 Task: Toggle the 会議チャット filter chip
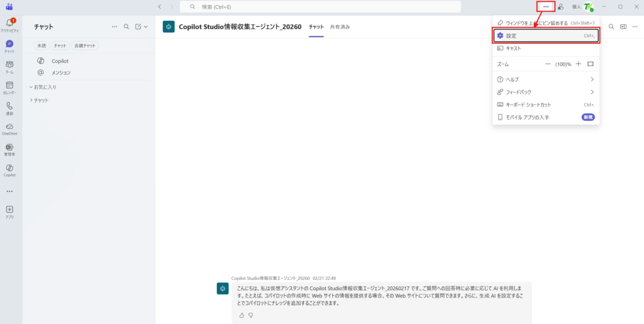point(85,46)
